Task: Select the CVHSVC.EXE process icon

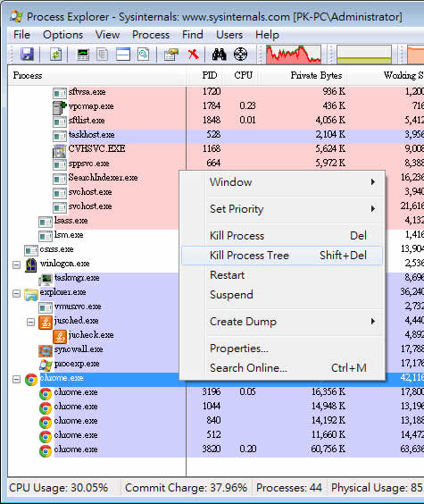Action: (x=60, y=150)
